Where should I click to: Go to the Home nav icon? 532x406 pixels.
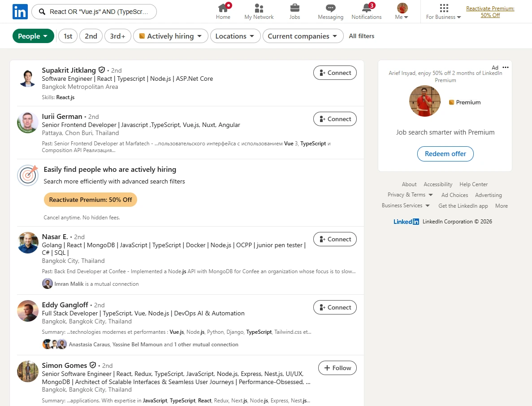click(x=223, y=12)
